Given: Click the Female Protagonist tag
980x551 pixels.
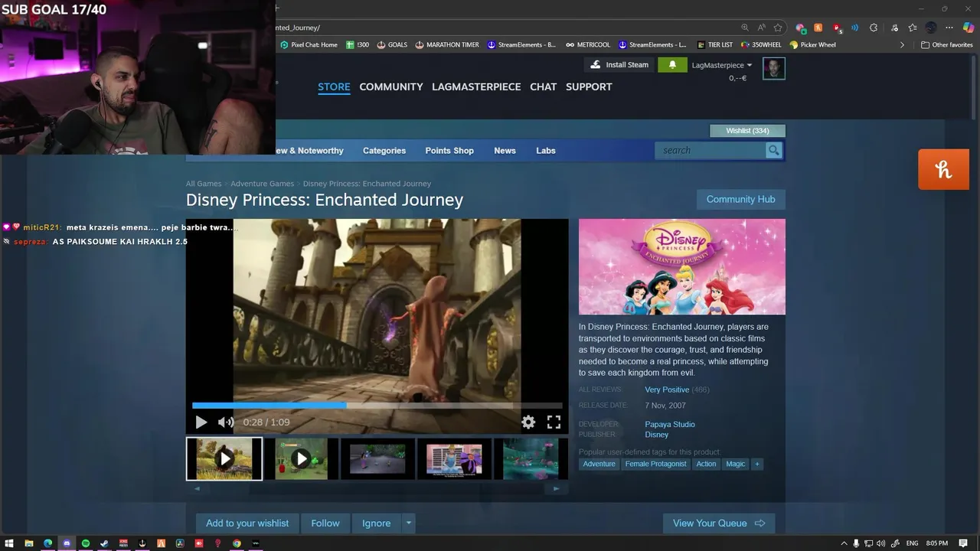Looking at the screenshot, I should (x=655, y=464).
